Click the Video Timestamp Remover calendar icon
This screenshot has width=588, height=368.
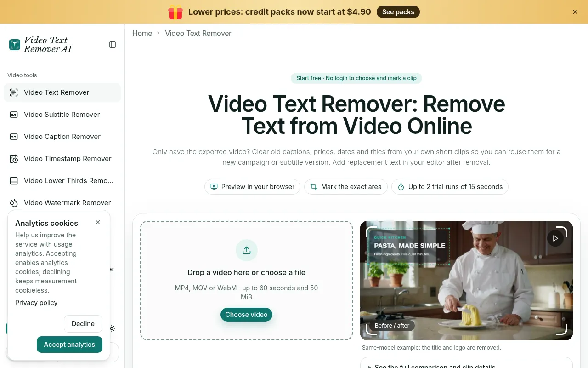[14, 159]
